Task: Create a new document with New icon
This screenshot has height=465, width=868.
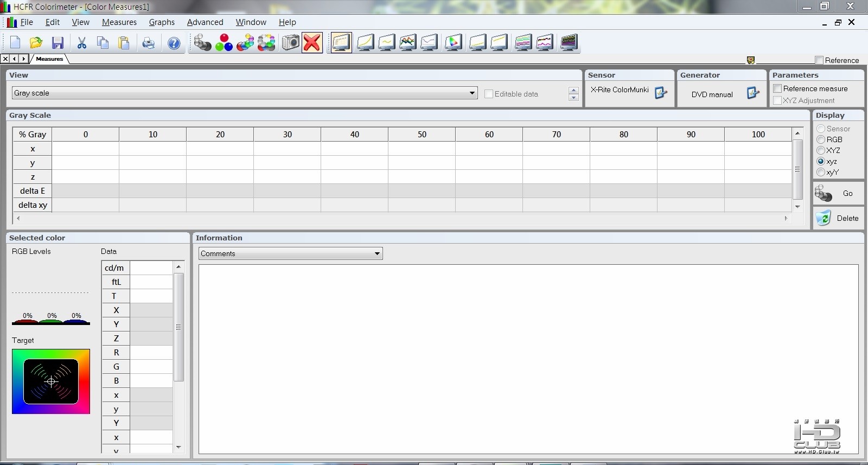Action: tap(15, 43)
